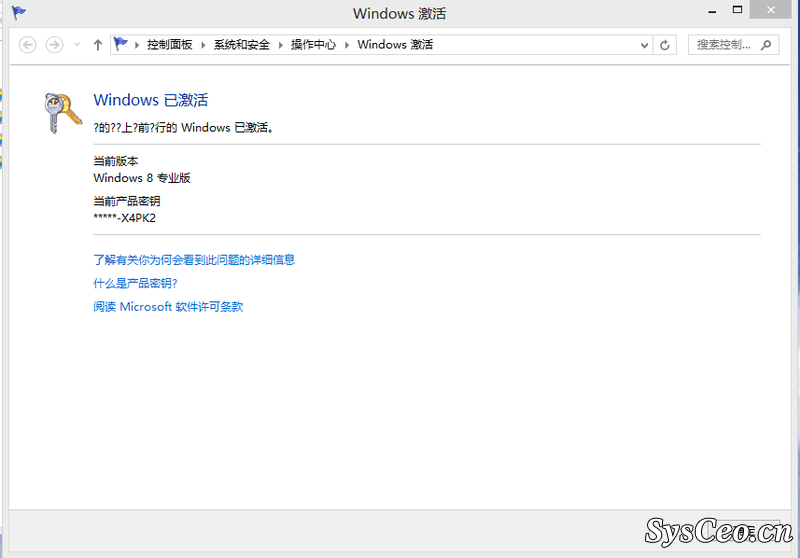Close the Windows 激活 window
This screenshot has width=800, height=558.
tap(770, 10)
